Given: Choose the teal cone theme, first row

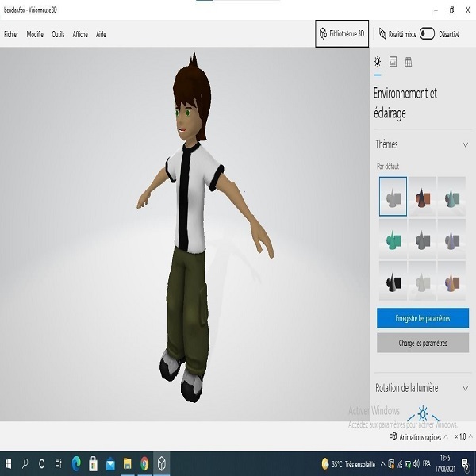Looking at the screenshot, I should click(451, 197).
